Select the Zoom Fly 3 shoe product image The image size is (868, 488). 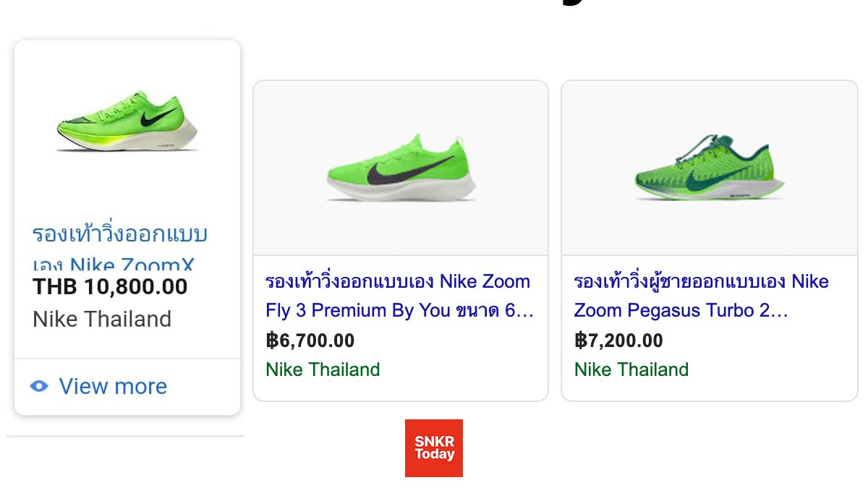point(401,167)
